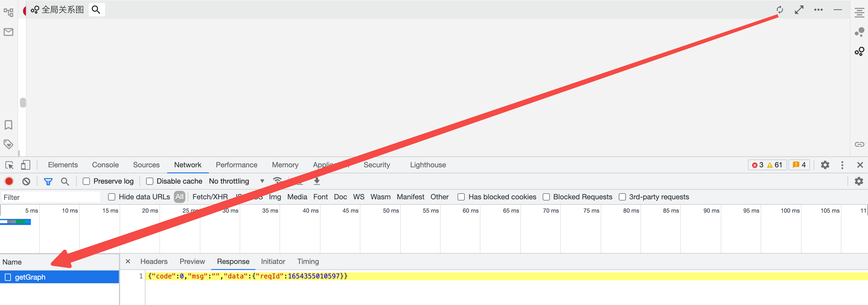Viewport: 868px width, 305px height.
Task: Click into the Filter text field
Action: (x=50, y=197)
